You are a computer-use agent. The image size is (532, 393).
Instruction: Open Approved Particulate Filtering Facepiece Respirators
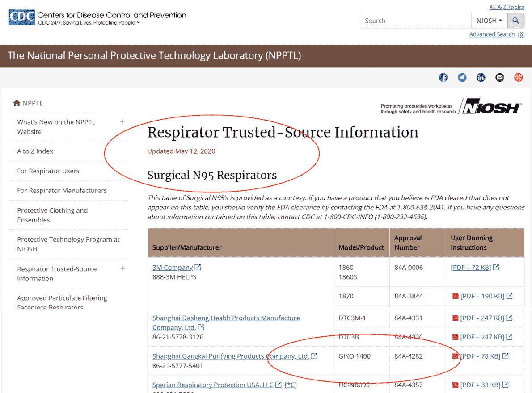pyautogui.click(x=62, y=302)
